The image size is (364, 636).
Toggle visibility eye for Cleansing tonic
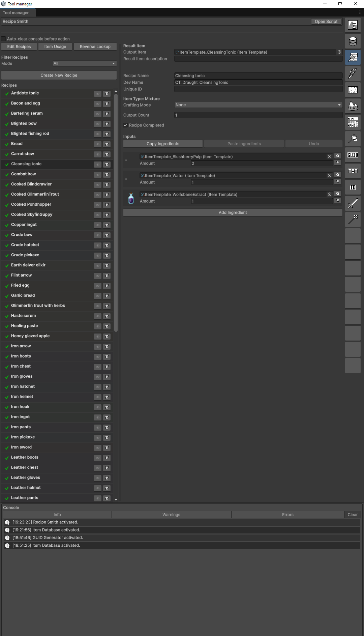(x=98, y=165)
